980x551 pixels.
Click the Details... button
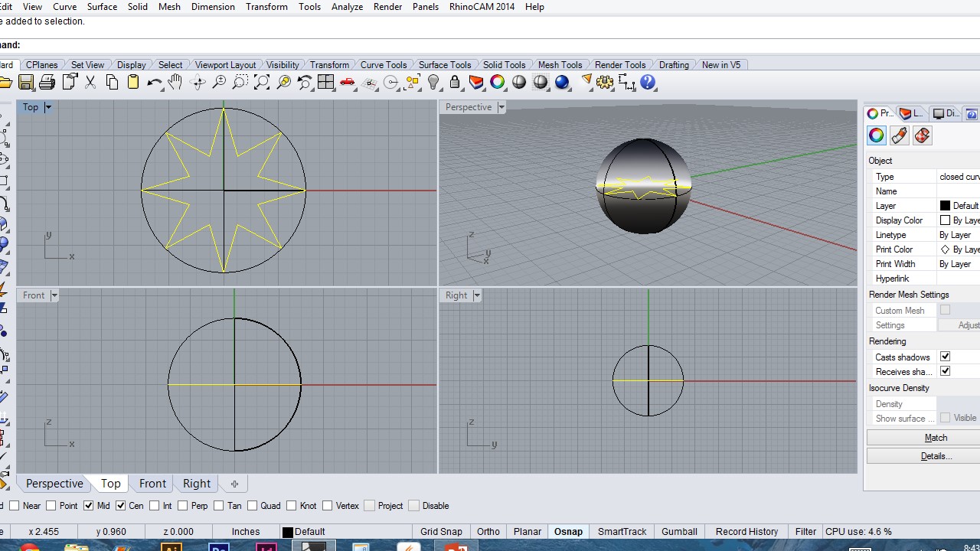936,456
